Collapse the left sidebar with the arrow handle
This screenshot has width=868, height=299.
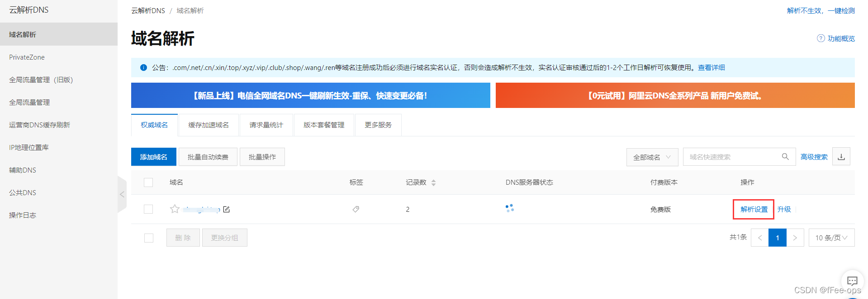(122, 194)
